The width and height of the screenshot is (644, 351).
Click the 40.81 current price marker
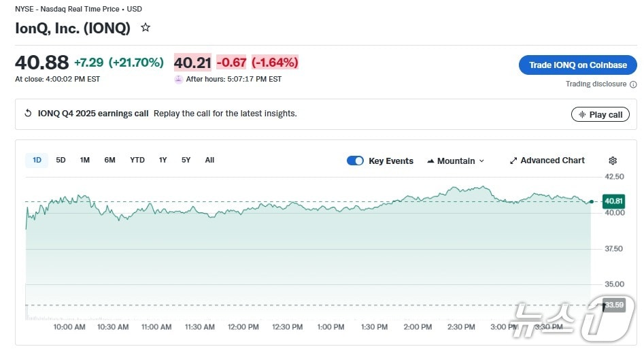613,201
